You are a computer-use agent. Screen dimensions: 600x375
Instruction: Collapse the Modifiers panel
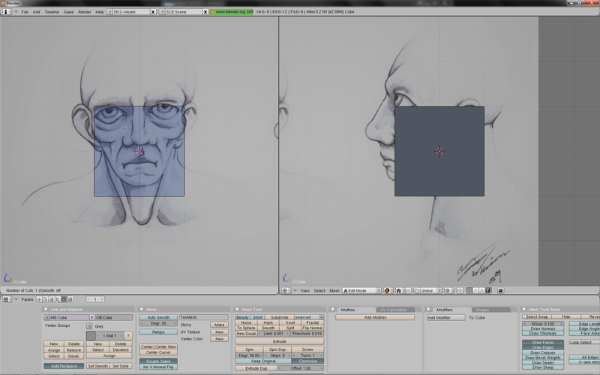click(x=428, y=309)
